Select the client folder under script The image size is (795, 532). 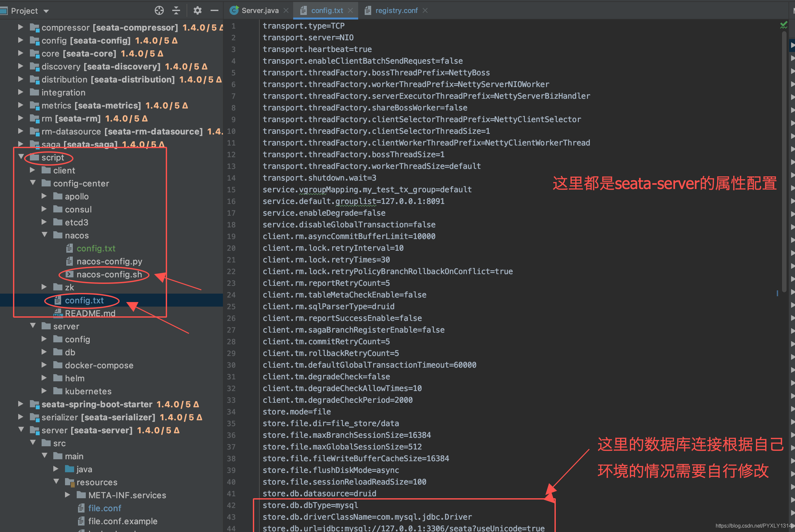pyautogui.click(x=64, y=170)
